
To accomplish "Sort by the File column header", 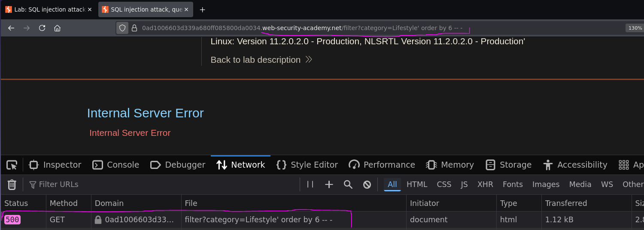I will point(294,203).
